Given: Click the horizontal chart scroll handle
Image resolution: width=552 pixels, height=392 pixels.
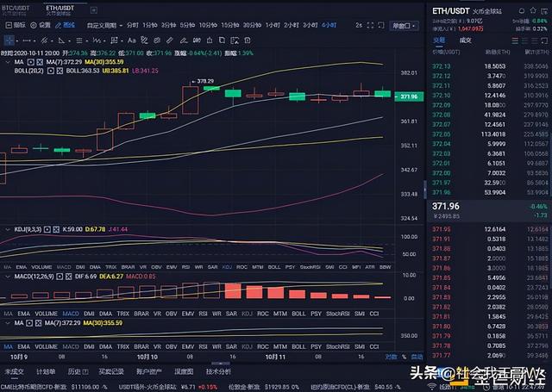Looking at the screenshot, I should pos(221,364).
